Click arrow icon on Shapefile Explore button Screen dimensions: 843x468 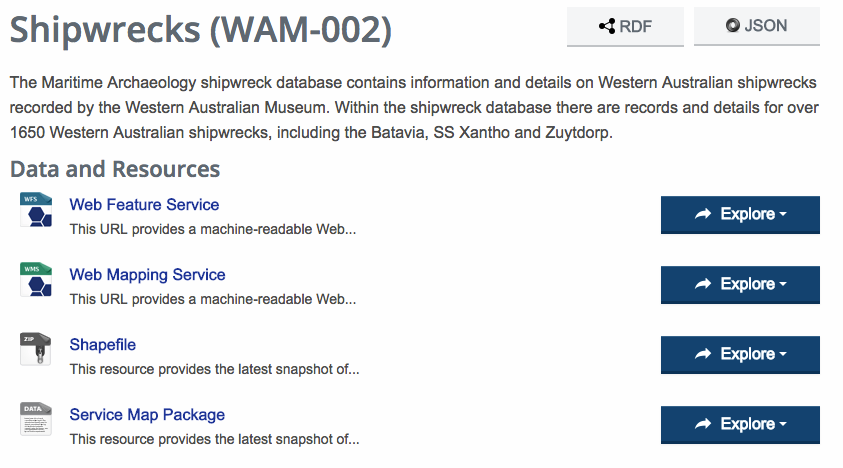tap(703, 354)
